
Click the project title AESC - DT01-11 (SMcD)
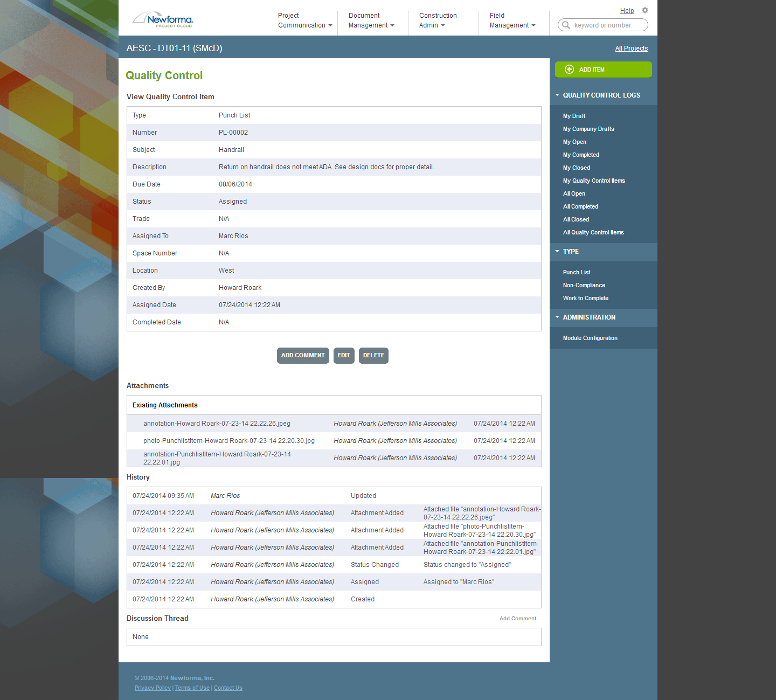tap(174, 48)
